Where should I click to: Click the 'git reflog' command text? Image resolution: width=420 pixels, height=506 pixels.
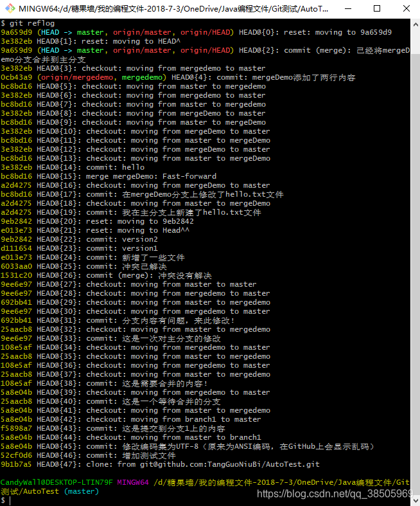[32, 23]
